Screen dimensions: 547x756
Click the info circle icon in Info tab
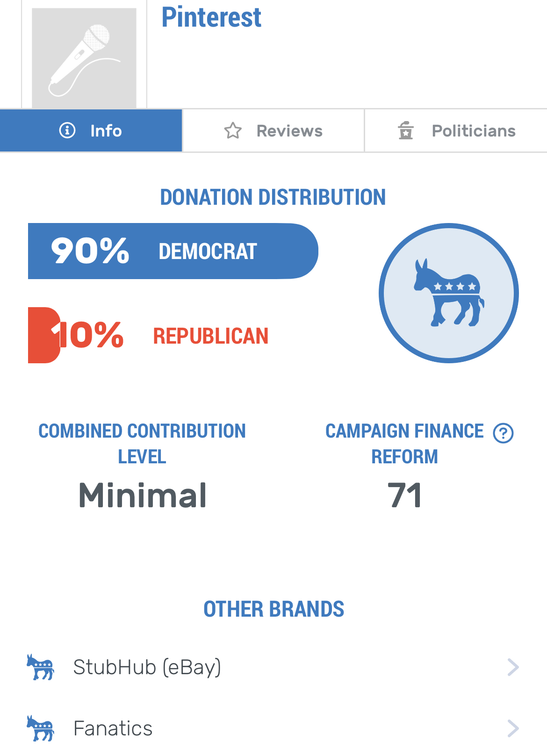tap(67, 130)
